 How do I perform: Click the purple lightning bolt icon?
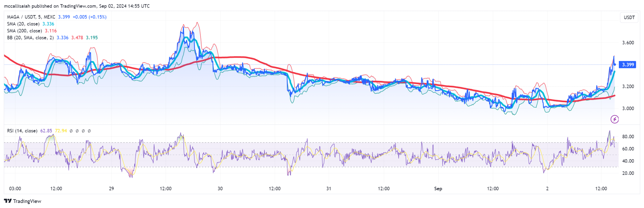(x=614, y=119)
